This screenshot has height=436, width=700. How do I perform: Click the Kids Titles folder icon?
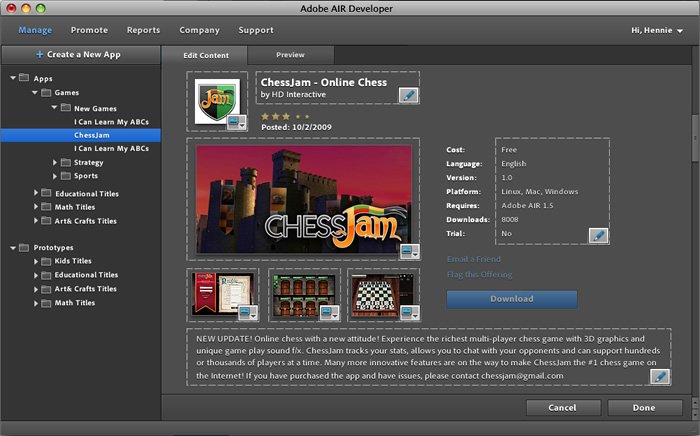pos(46,261)
